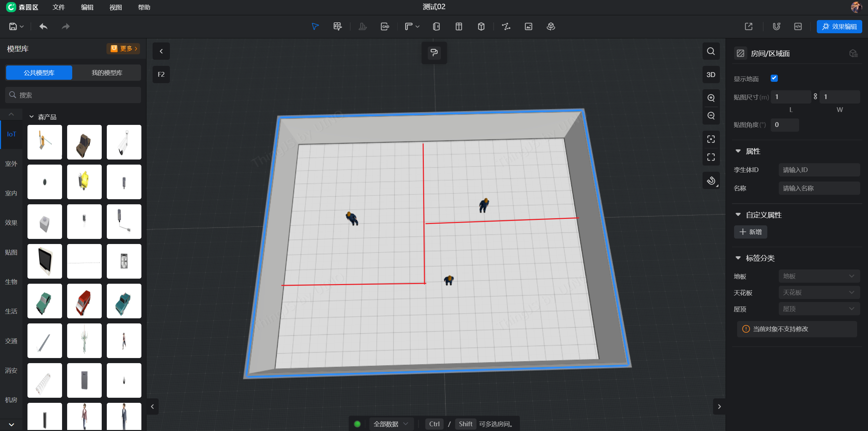This screenshot has width=868, height=431.
Task: Pick the red van model thumbnail
Action: coord(84,301)
